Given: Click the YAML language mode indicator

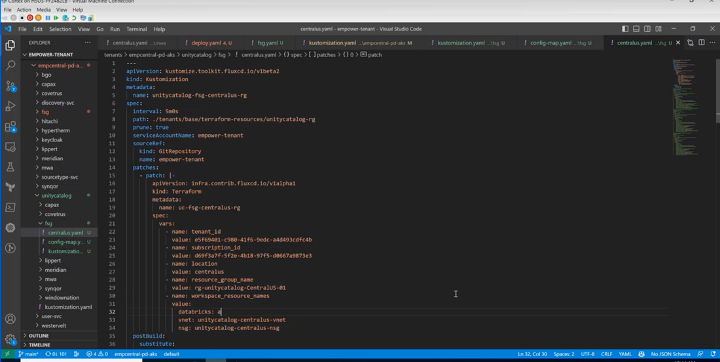Looking at the screenshot, I should [x=625, y=354].
